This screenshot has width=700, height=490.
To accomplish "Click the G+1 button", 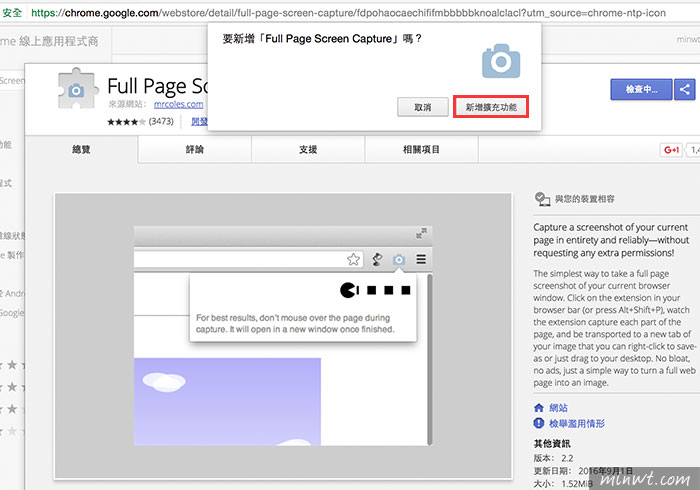I will [x=671, y=150].
